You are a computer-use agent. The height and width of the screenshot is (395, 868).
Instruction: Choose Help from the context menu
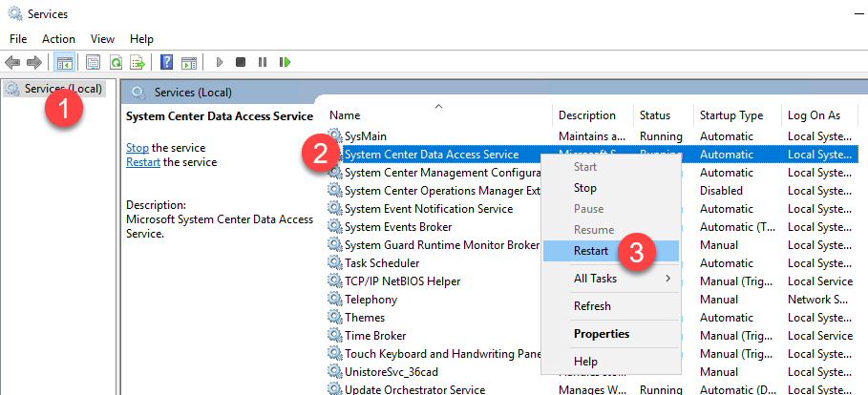coord(610,362)
